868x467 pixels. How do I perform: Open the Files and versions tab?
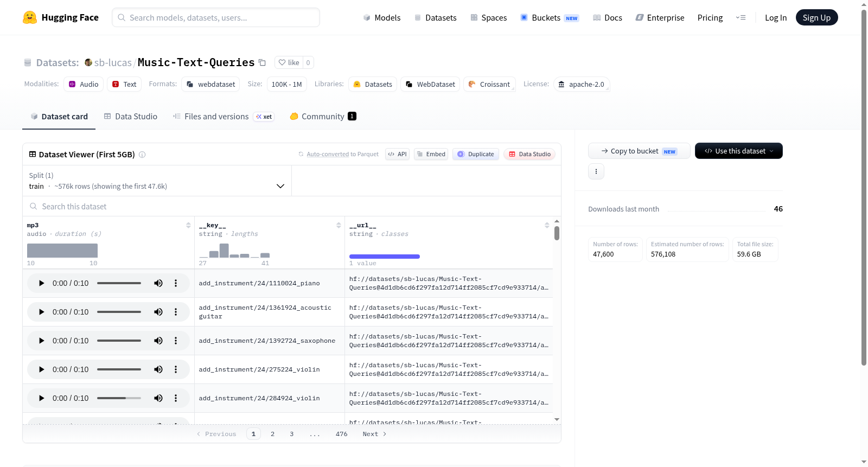[x=223, y=116]
